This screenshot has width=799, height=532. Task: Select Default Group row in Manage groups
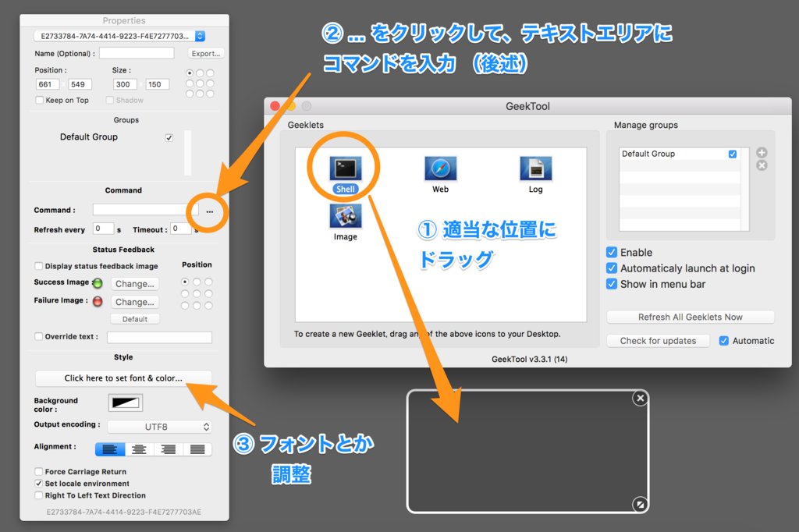coord(680,154)
